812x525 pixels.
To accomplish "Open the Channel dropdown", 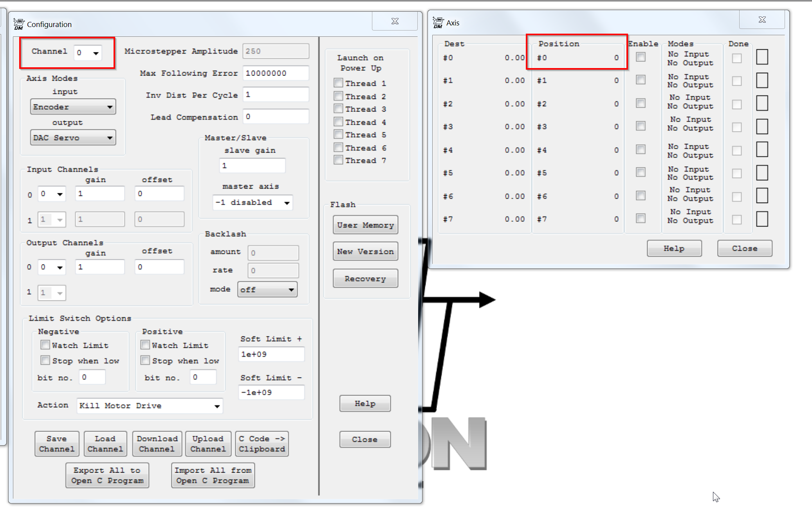I will [x=95, y=52].
